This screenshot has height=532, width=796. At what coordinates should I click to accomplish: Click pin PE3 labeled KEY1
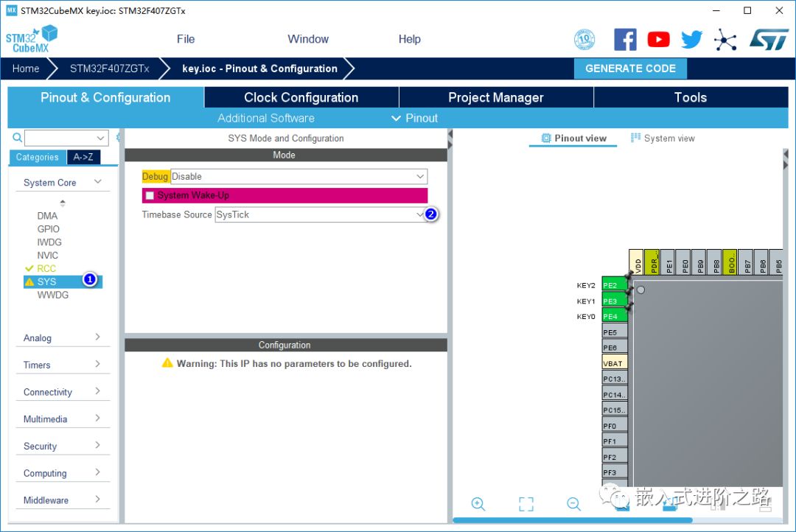tap(614, 301)
